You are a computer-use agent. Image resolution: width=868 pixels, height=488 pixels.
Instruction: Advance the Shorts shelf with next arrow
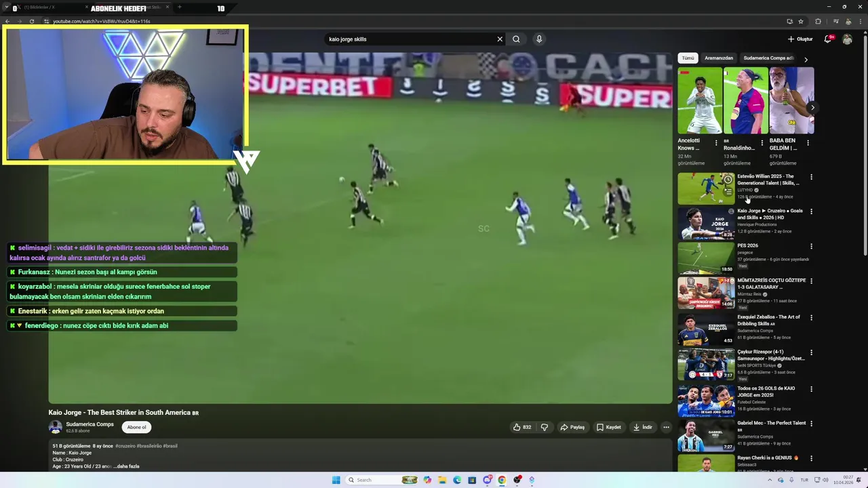(x=812, y=108)
